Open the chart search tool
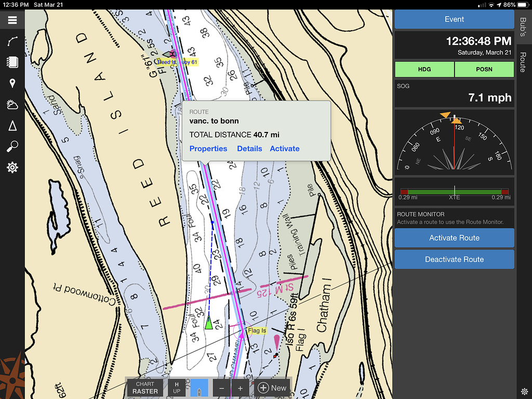The height and width of the screenshot is (399, 532). click(12, 146)
